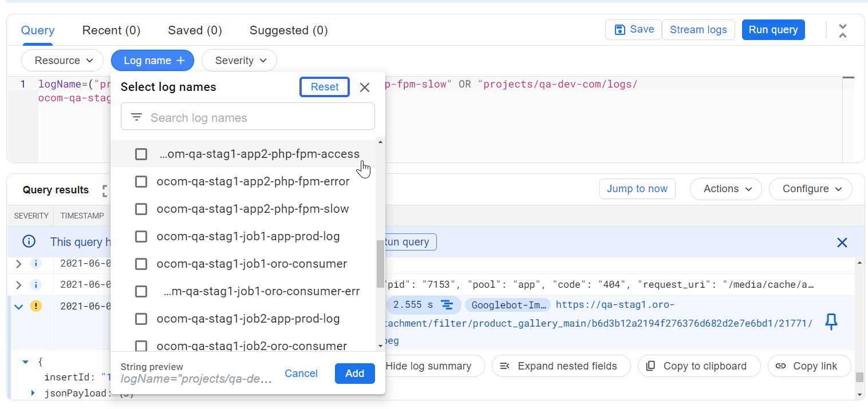
Task: Check ocom-qa-stag1-app2-php-fpm-slow log
Action: (141, 209)
